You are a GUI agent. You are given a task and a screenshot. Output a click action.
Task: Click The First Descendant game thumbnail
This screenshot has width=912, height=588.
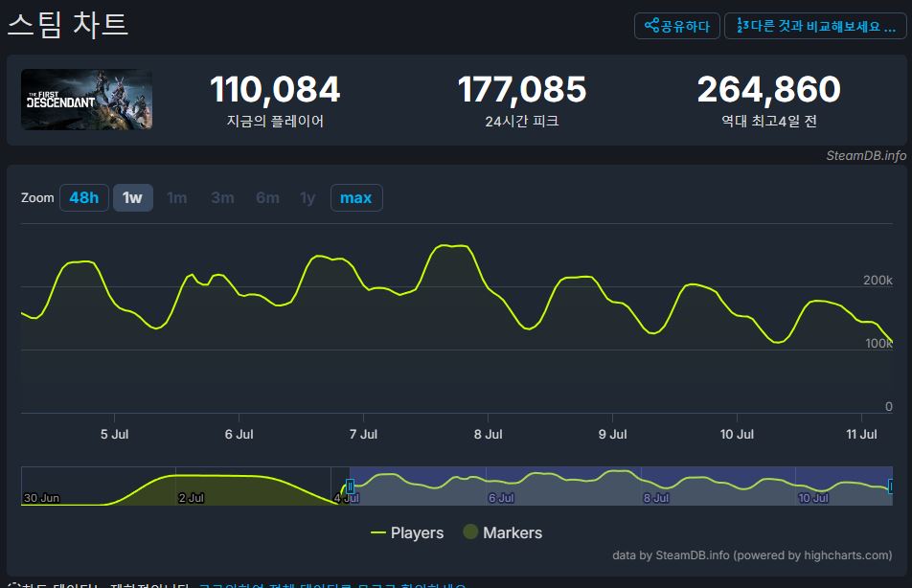(x=87, y=100)
